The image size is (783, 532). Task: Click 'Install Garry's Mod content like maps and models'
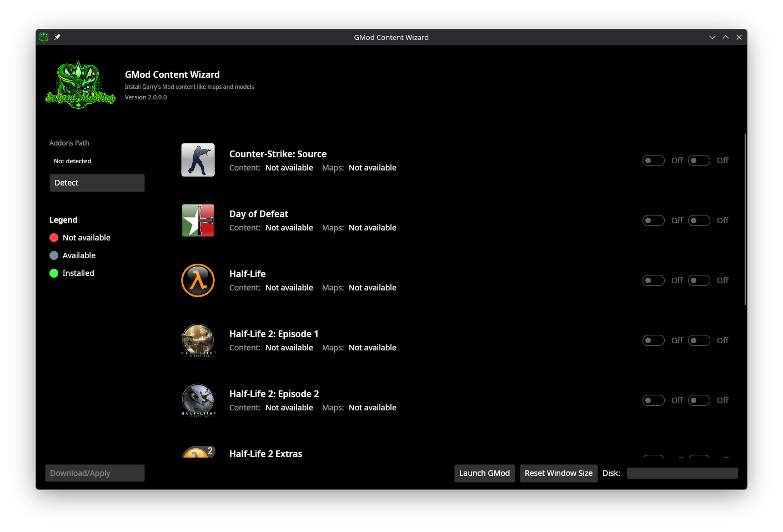click(189, 87)
